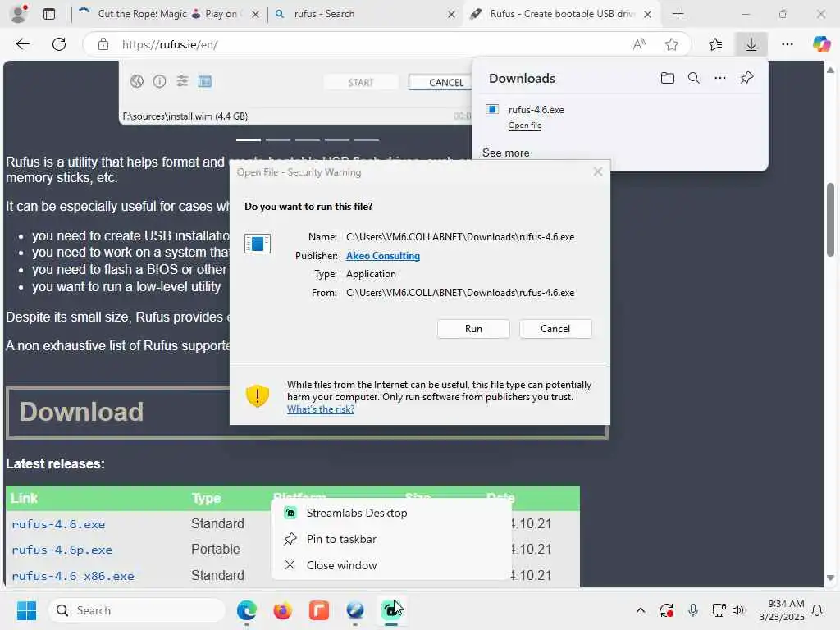Image resolution: width=840 pixels, height=630 pixels.
Task: Refresh the Rufus page
Action: (59, 44)
